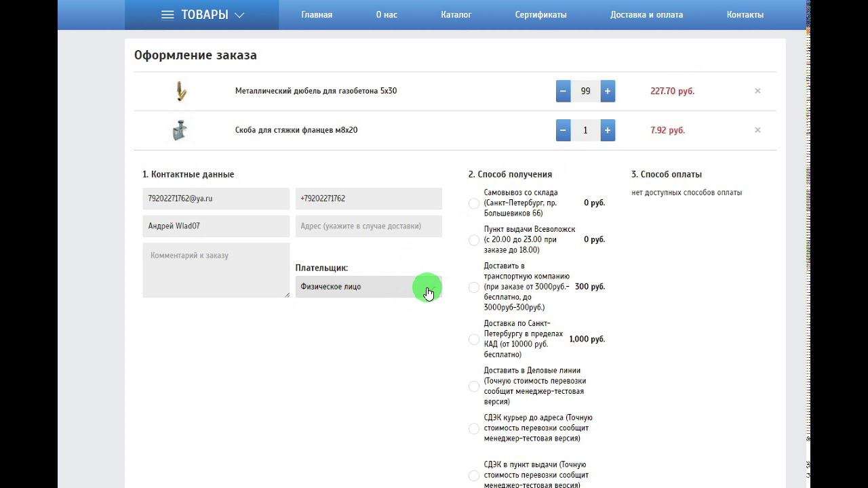Open the Скоба для стяжки product thumbnail
The image size is (868, 488).
point(180,130)
